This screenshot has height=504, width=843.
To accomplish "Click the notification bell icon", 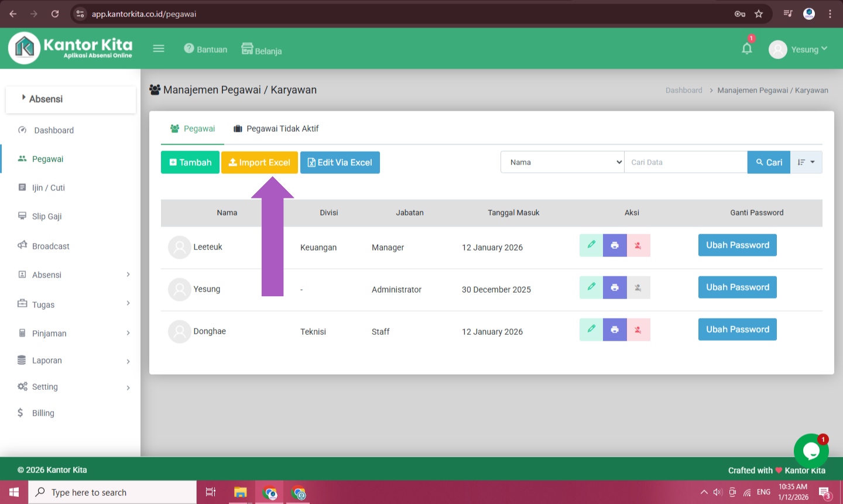I will [746, 49].
